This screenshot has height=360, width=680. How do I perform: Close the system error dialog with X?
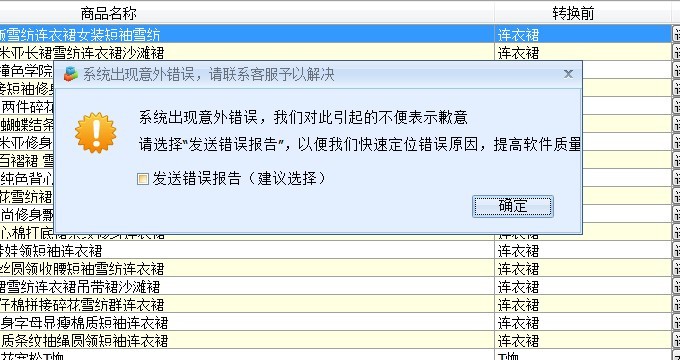(x=568, y=74)
